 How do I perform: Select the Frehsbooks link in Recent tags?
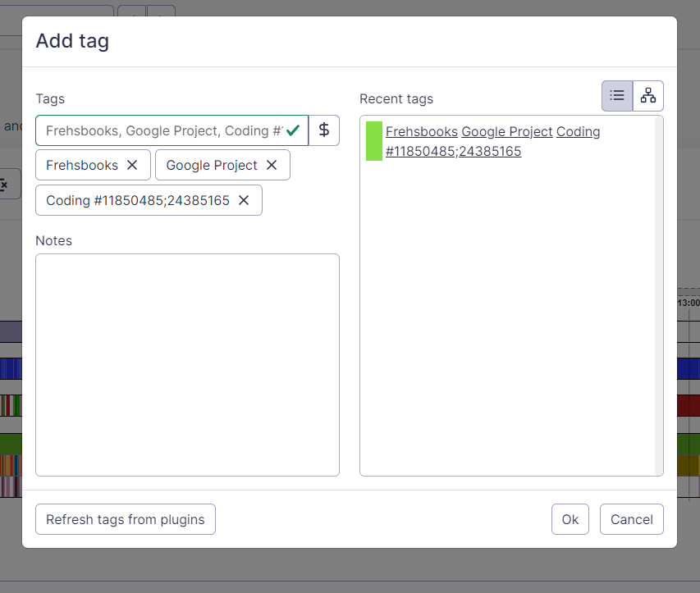[421, 132]
